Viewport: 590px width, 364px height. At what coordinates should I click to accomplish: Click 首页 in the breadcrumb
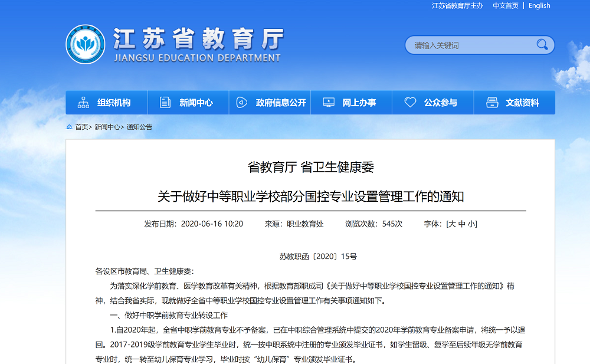tap(81, 127)
